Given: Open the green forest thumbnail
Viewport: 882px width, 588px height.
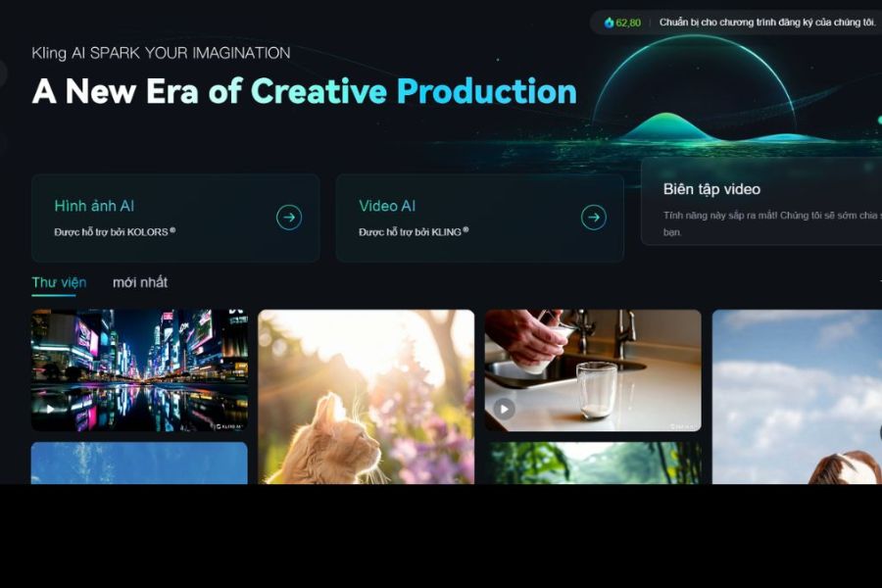Looking at the screenshot, I should click(594, 464).
